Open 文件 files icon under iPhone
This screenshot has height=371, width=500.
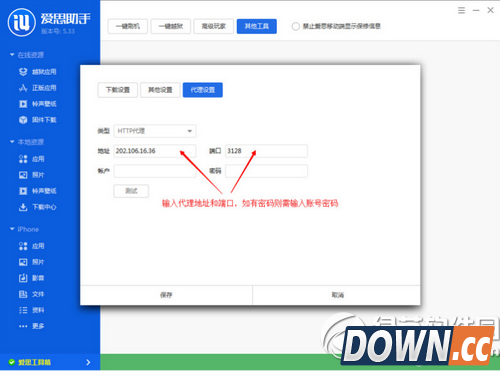(x=23, y=294)
